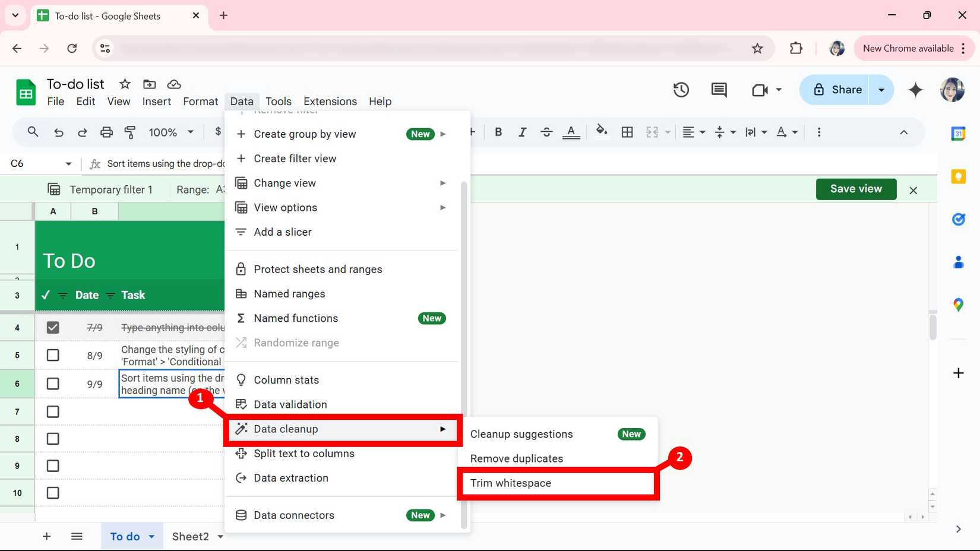Open version history
The width and height of the screenshot is (980, 551).
[x=681, y=90]
